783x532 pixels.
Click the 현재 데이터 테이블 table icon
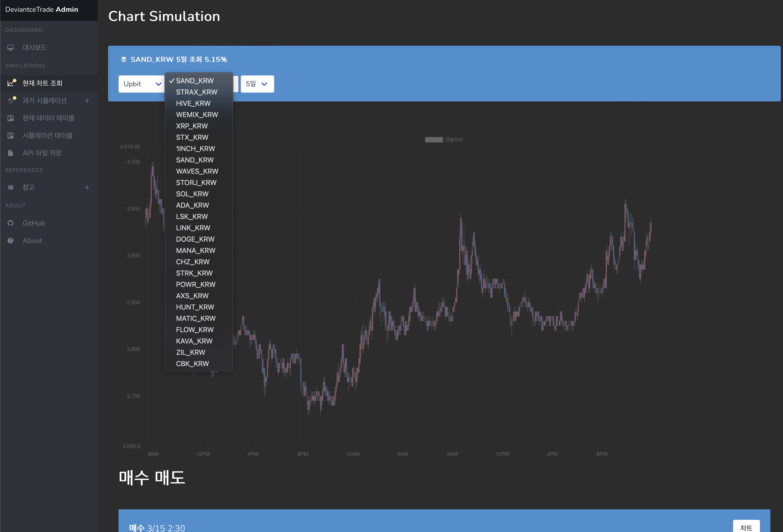point(10,118)
